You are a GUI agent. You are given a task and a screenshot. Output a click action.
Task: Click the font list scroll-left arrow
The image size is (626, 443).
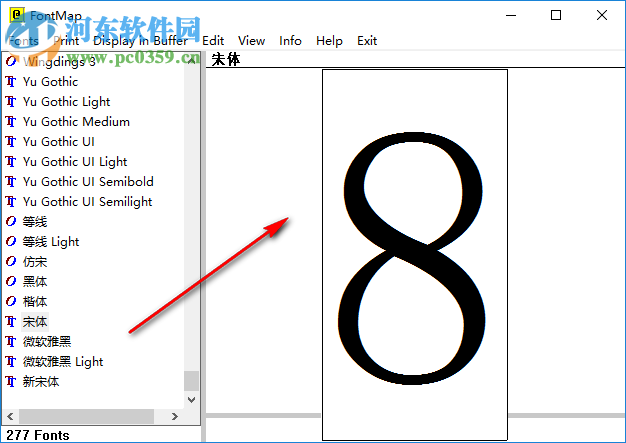[10, 416]
